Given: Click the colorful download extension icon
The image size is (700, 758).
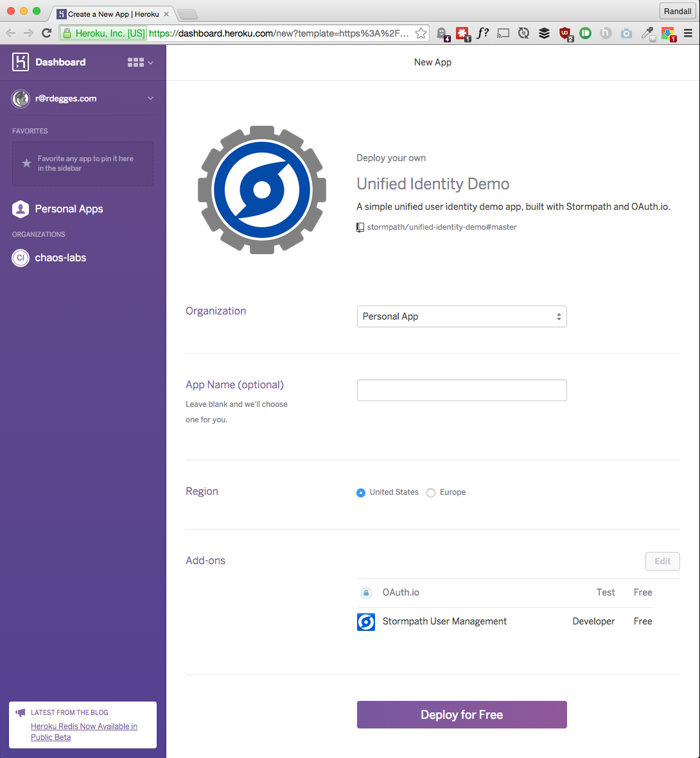Looking at the screenshot, I should pos(669,34).
